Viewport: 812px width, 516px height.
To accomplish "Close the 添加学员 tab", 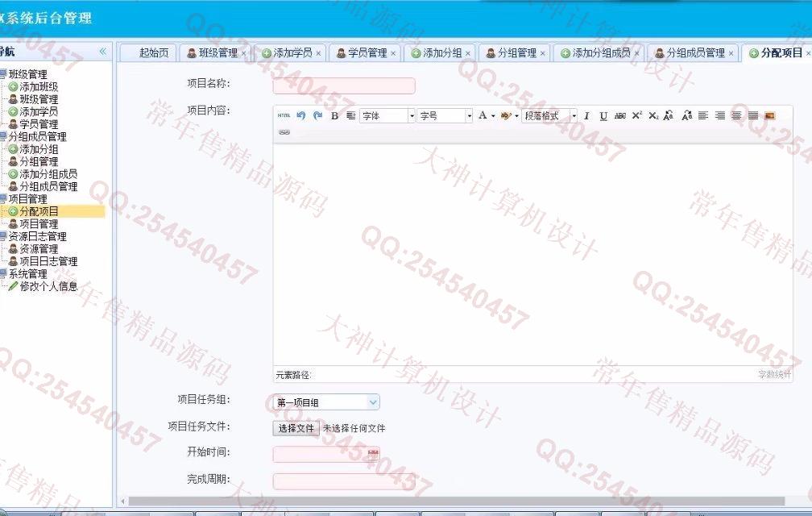I will coord(318,53).
